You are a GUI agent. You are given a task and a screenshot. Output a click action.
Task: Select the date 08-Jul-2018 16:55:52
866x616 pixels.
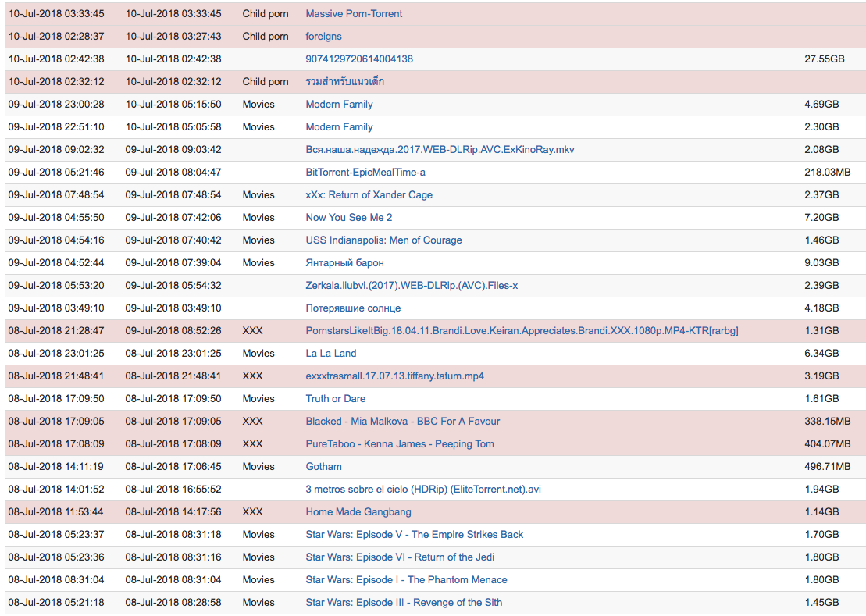[x=173, y=489]
